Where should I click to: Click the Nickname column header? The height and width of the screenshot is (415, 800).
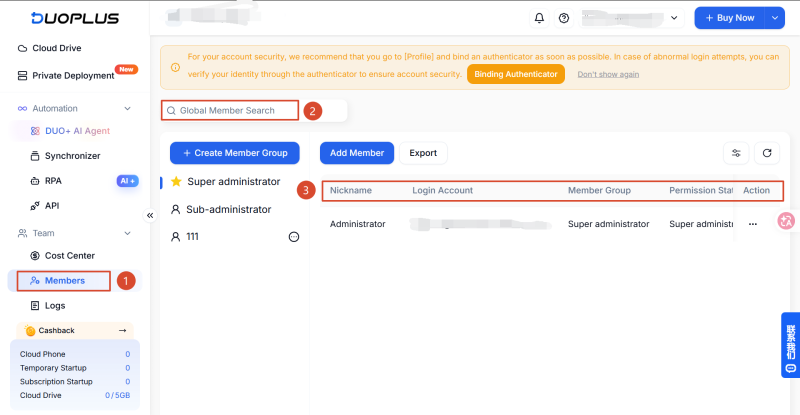point(351,190)
